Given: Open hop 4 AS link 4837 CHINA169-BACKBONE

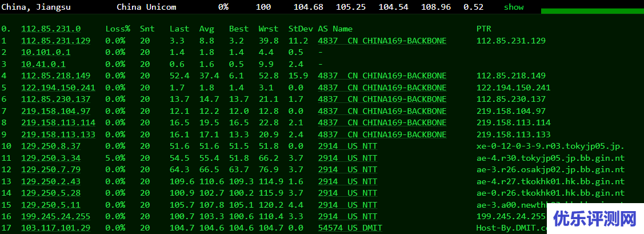Looking at the screenshot, I should coord(382,76).
